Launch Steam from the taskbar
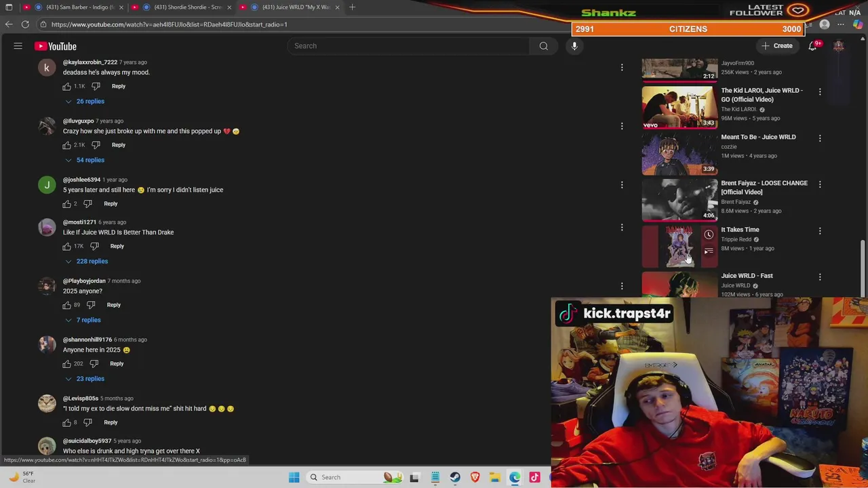The width and height of the screenshot is (868, 488). tap(455, 477)
